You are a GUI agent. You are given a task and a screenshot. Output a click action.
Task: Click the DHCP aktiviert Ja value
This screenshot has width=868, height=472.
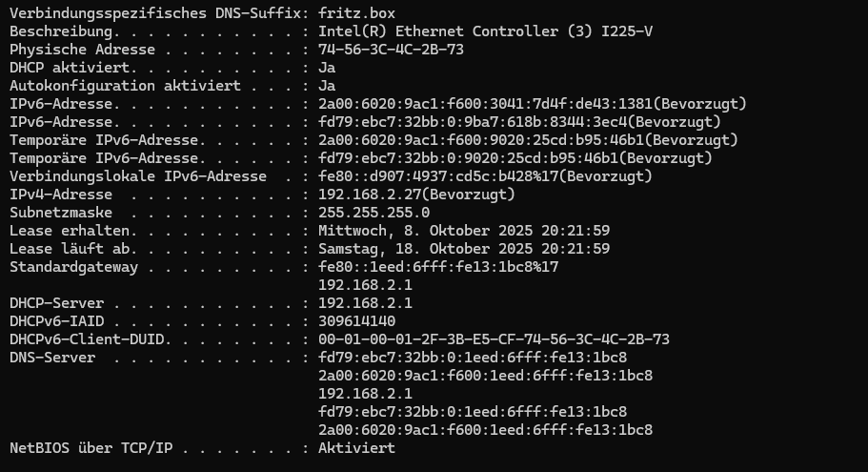[x=327, y=68]
